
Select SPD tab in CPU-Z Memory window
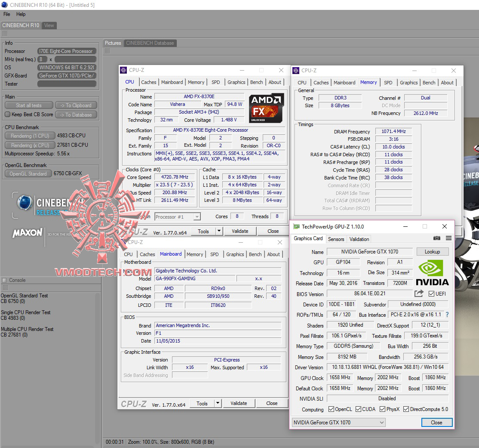pyautogui.click(x=388, y=83)
